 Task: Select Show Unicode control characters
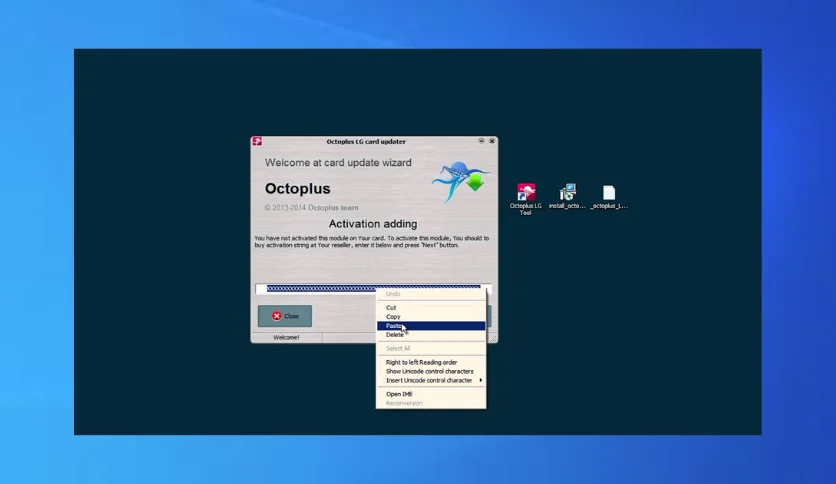[431, 372]
